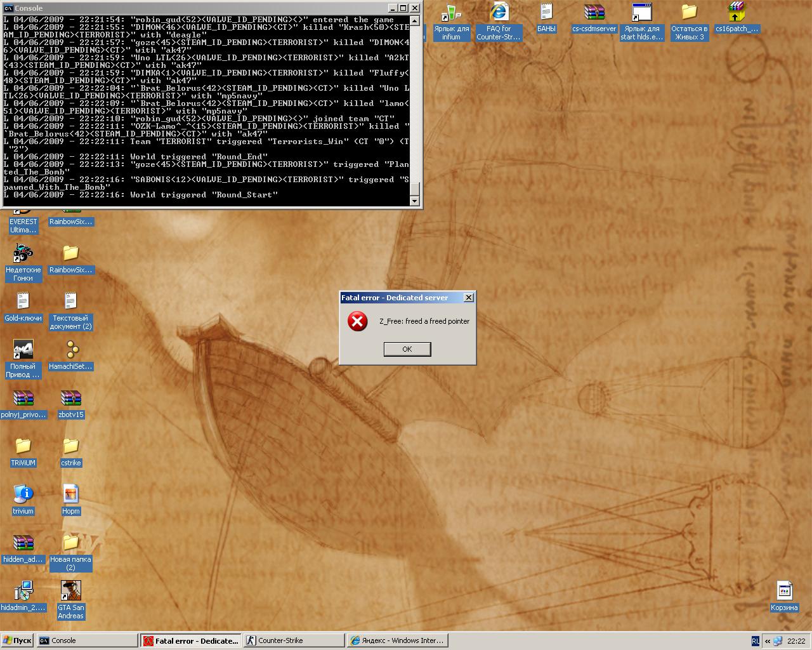Viewport: 812px width, 650px height.
Task: Select the 'Z_Free: freed a freed pointer' message
Action: (424, 321)
